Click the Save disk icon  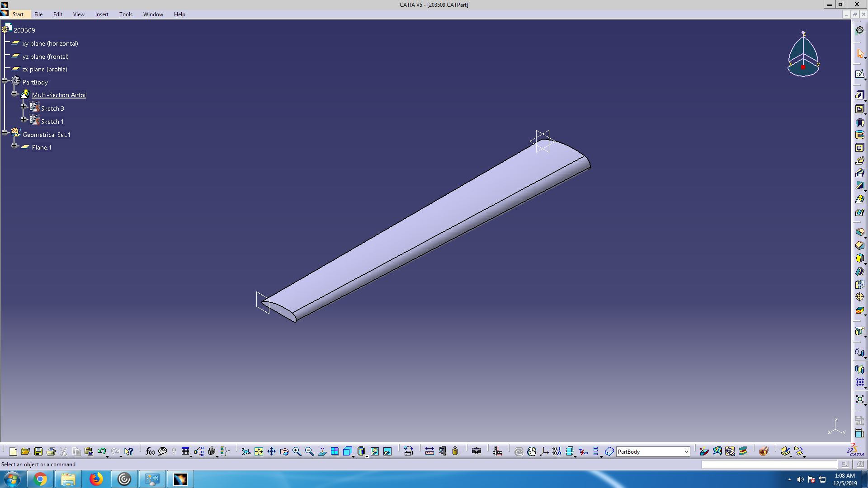click(x=38, y=451)
